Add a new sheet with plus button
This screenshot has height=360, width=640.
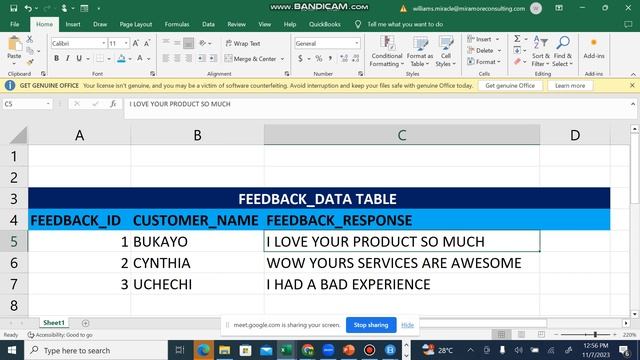(85, 323)
